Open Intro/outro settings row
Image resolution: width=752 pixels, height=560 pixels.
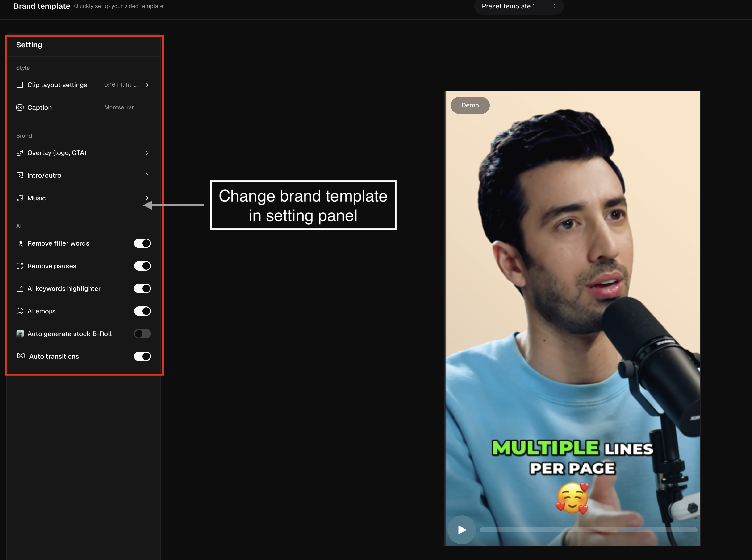coord(44,176)
